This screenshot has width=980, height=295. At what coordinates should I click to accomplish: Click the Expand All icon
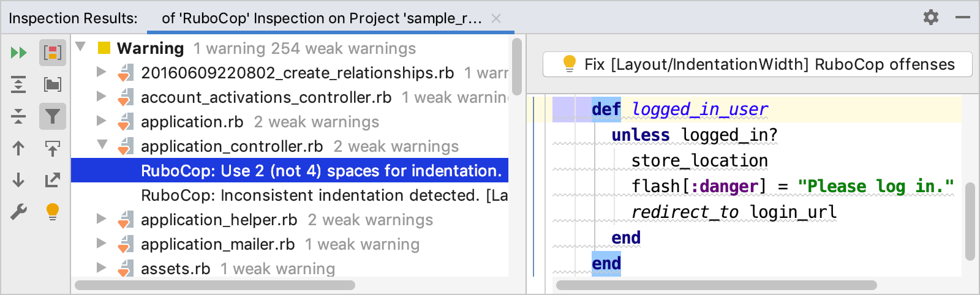[18, 84]
